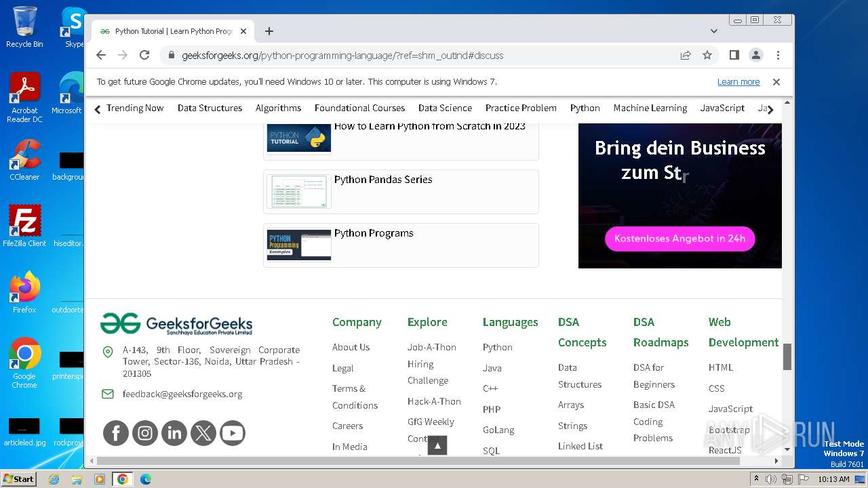Open Job-A-Thon Hiring Challenge link

432,363
